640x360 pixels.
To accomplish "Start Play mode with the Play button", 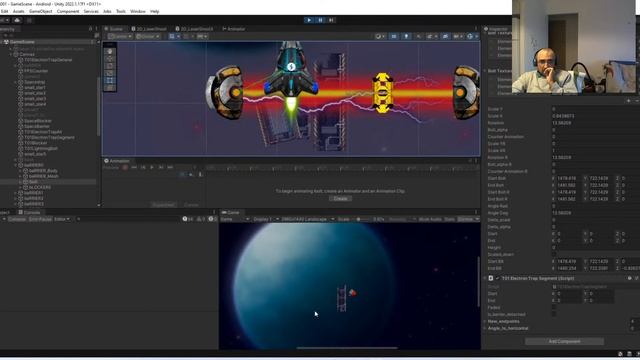I will (309, 20).
